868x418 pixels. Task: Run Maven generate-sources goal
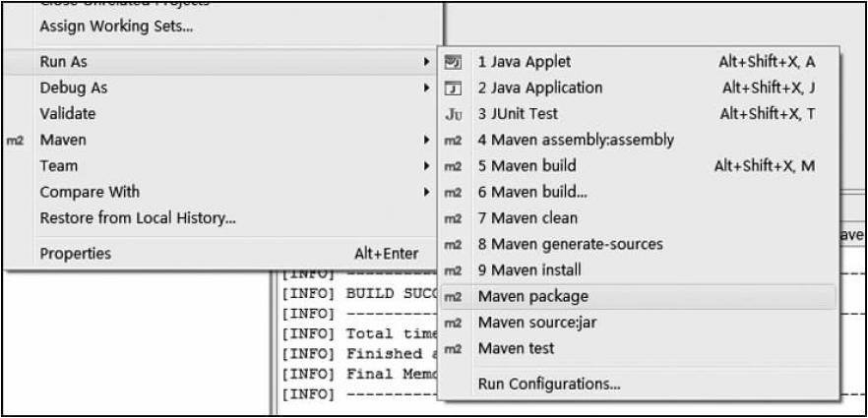[x=570, y=244]
